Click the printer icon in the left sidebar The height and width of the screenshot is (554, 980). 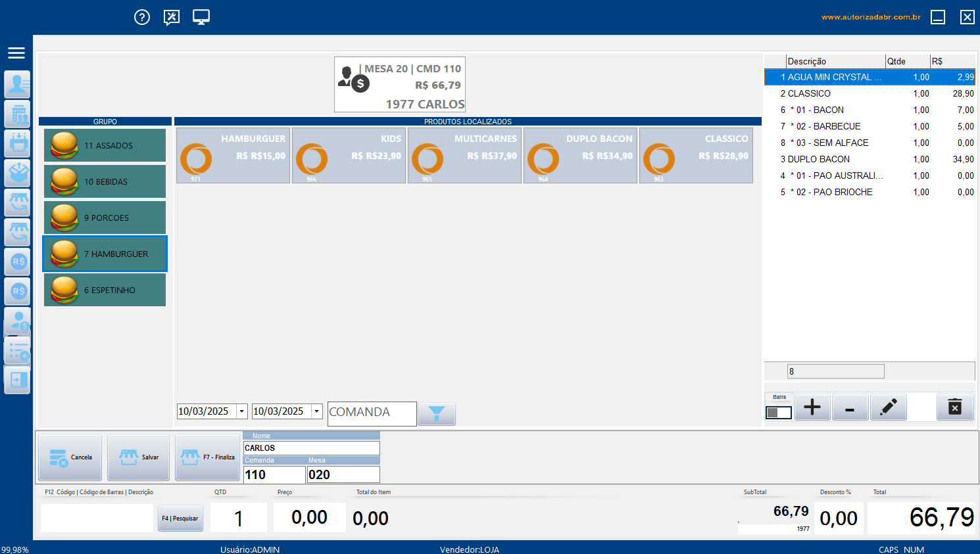tap(18, 143)
